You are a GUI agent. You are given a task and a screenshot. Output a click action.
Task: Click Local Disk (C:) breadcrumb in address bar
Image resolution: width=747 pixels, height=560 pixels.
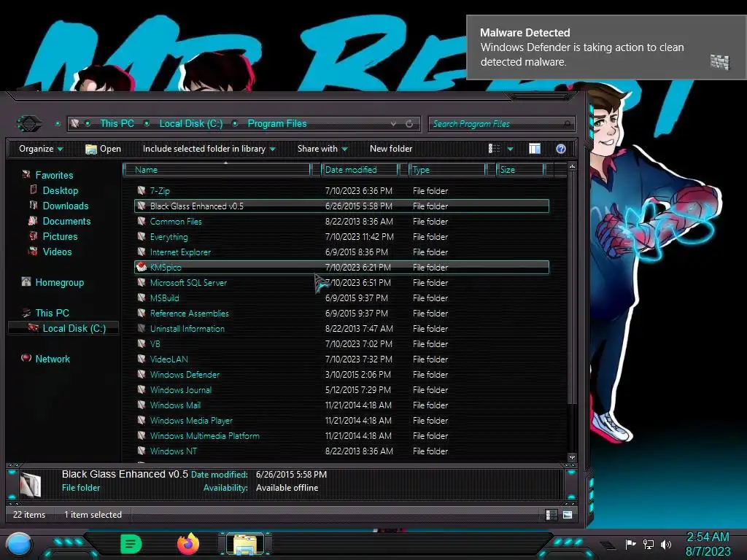[x=190, y=124]
